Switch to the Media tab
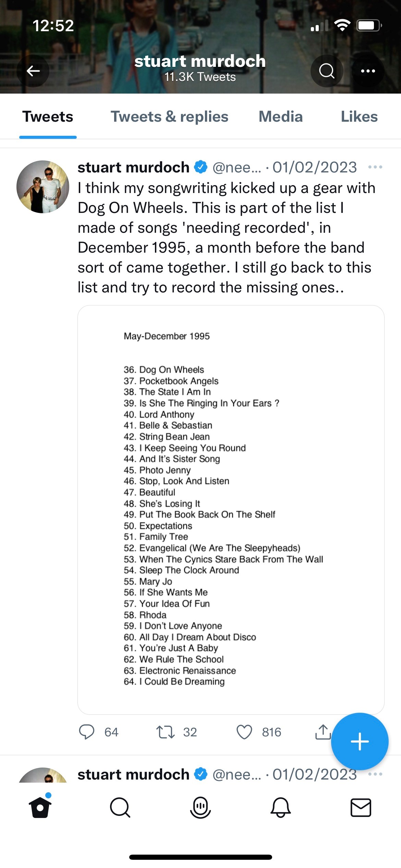This screenshot has height=868, width=401. pos(281,117)
